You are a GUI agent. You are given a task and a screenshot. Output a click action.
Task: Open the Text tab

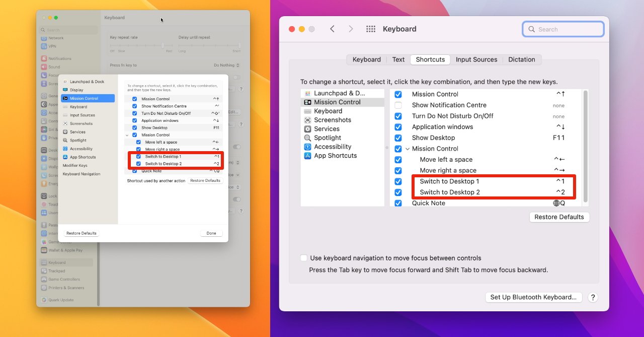(398, 59)
